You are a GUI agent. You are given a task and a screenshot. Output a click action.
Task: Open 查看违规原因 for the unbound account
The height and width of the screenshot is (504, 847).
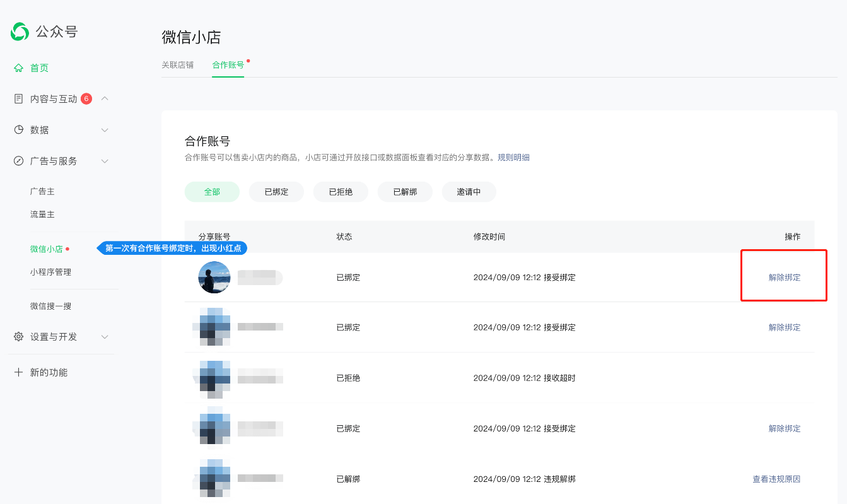776,479
